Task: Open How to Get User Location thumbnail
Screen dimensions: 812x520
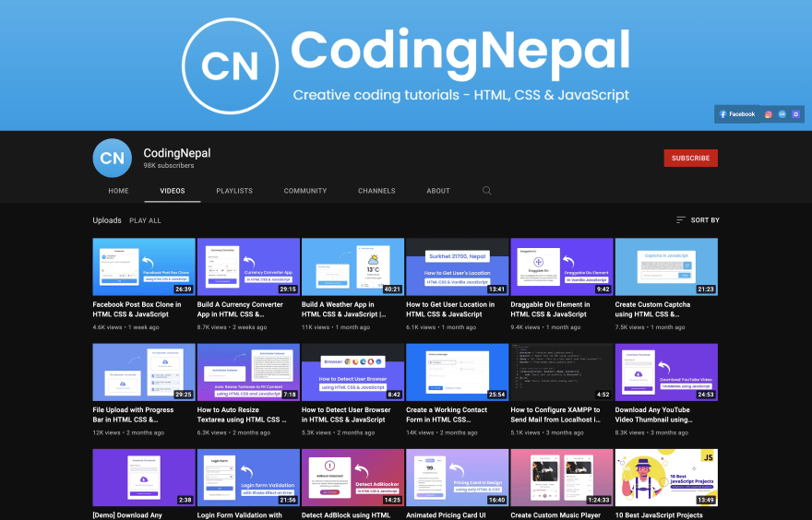Action: [x=458, y=266]
